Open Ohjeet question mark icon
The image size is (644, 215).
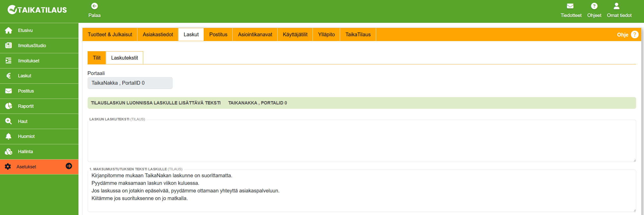[594, 6]
